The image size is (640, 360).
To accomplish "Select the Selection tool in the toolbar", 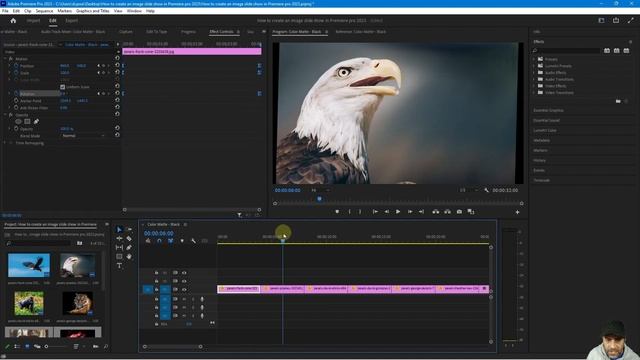I will (119, 229).
